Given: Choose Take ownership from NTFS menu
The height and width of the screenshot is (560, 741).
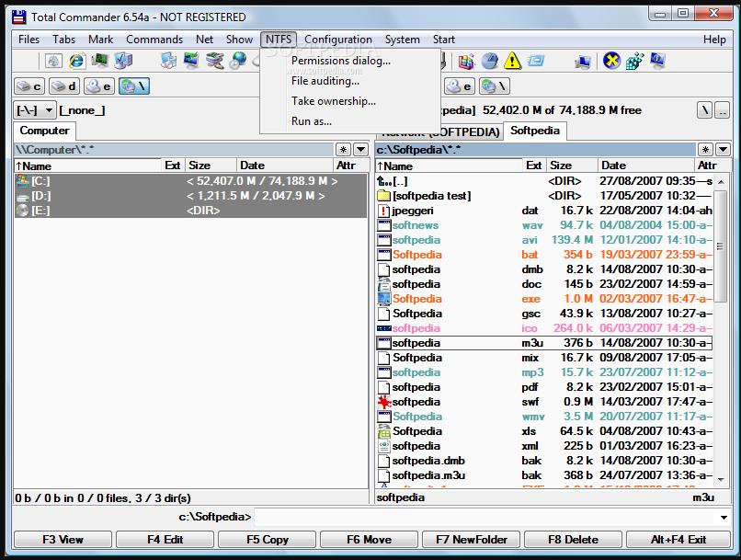Looking at the screenshot, I should [349, 101].
